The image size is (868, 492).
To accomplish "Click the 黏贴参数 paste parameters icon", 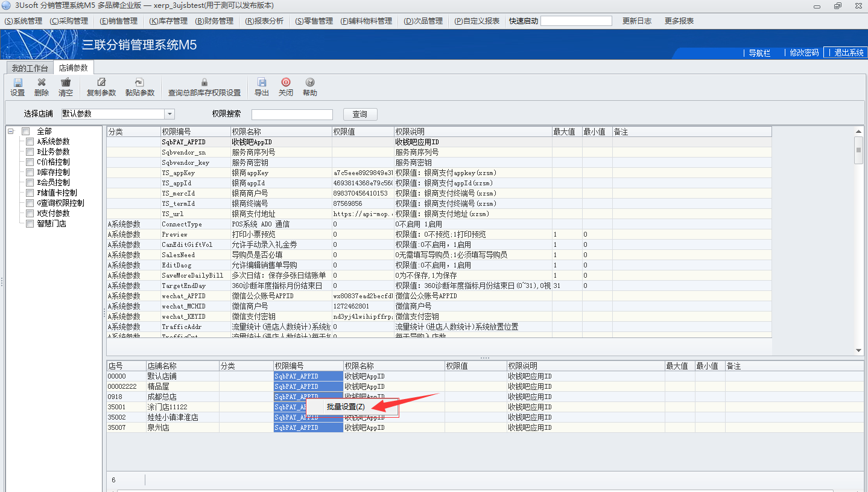I will point(139,83).
